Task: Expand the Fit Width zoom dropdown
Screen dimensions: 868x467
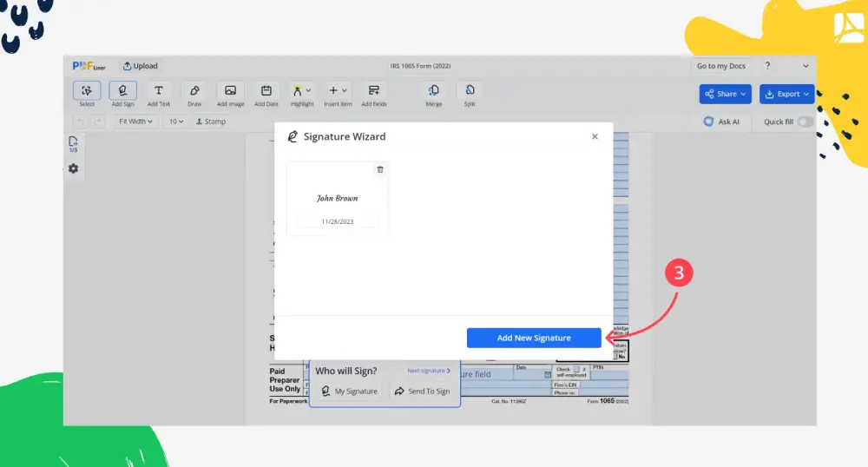Action: pyautogui.click(x=135, y=122)
